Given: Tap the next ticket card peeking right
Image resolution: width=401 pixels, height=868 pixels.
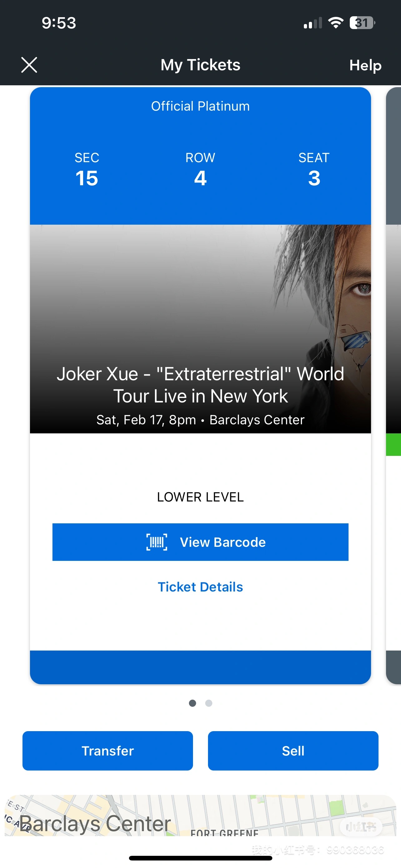Looking at the screenshot, I should (x=393, y=371).
